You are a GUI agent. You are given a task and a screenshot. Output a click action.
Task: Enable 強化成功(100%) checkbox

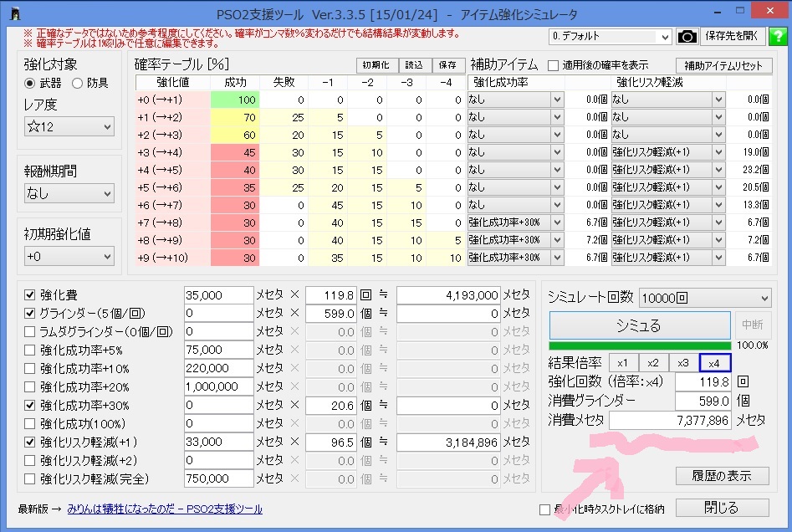click(30, 423)
